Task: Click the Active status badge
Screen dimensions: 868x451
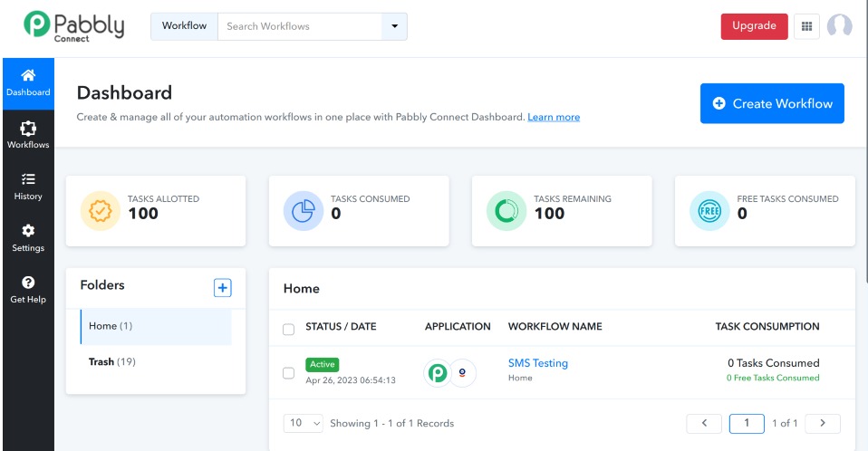Action: 323,364
